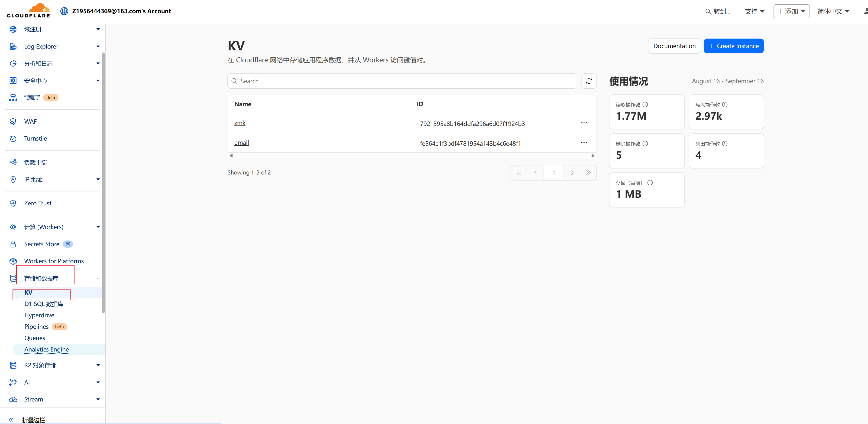Open the three-dot menu for zmk row
This screenshot has width=868, height=424.
(584, 123)
